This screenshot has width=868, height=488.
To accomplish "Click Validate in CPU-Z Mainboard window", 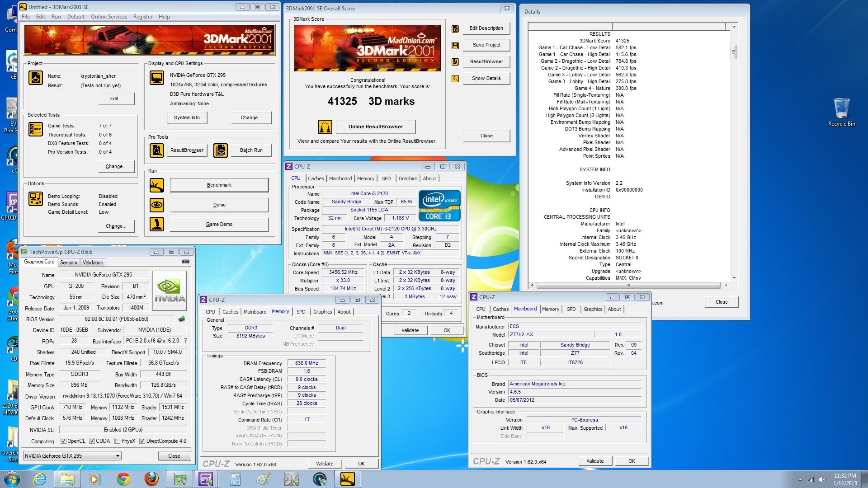I will click(x=595, y=461).
